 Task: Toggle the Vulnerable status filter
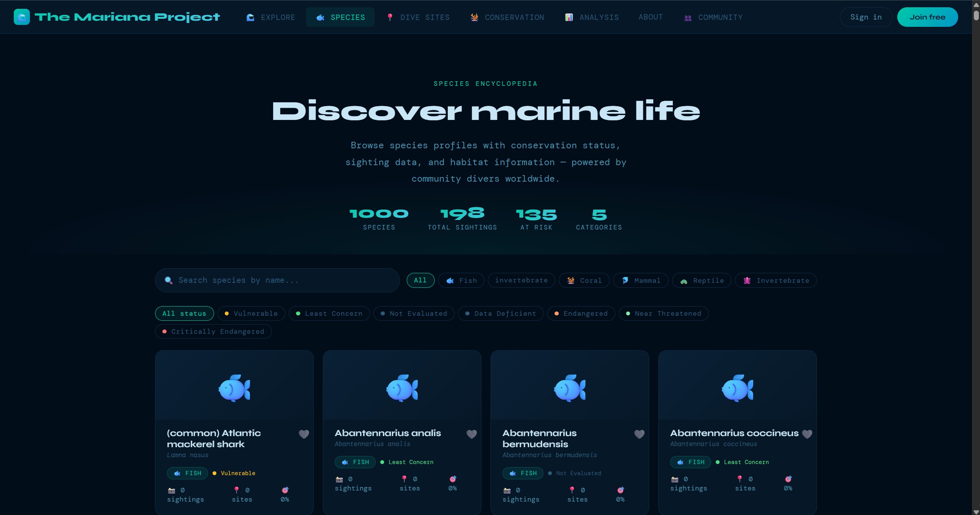pyautogui.click(x=251, y=313)
